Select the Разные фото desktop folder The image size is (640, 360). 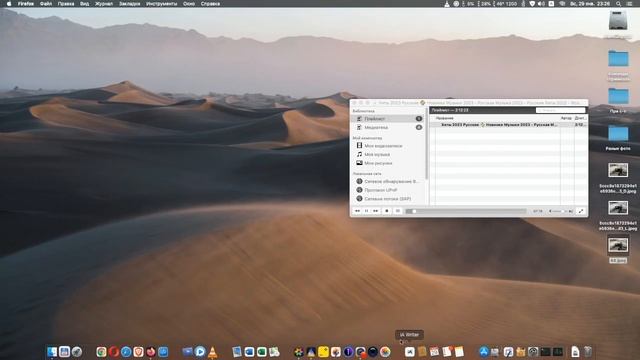click(618, 134)
